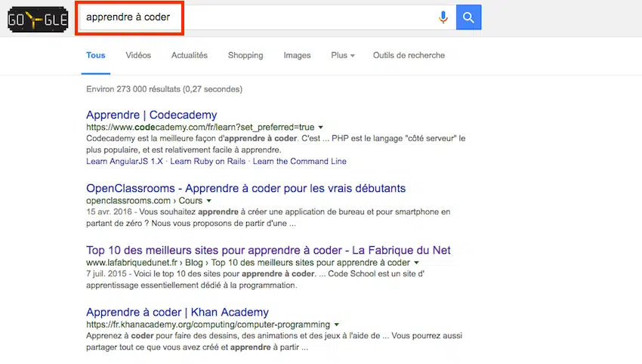642x364 pixels.
Task: Click the search field containing "apprendre à coder"
Action: [x=257, y=17]
